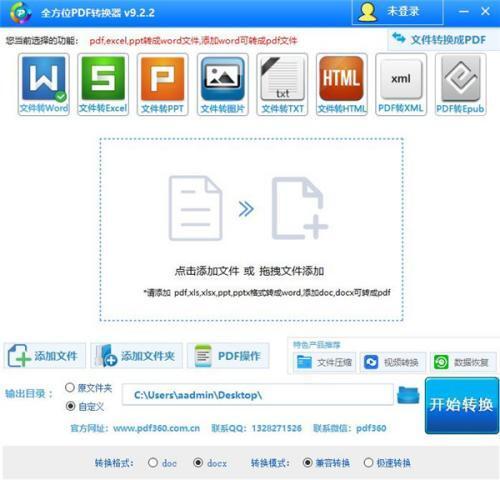
Task: Open the official site www.pdf360.com.cn
Action: pyautogui.click(x=156, y=428)
